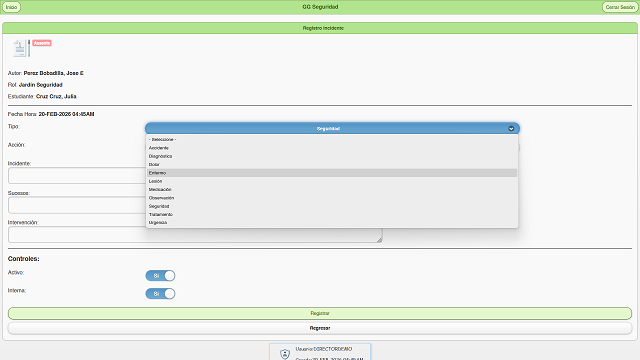Click the student name 'Cruz Cruz, Julia'

(x=56, y=96)
